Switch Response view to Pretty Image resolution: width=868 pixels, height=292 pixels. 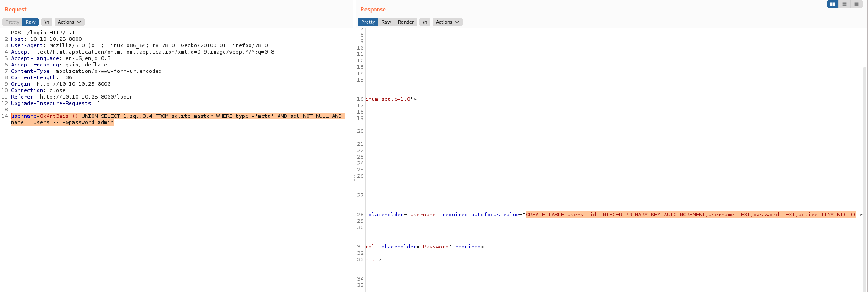[x=368, y=22]
